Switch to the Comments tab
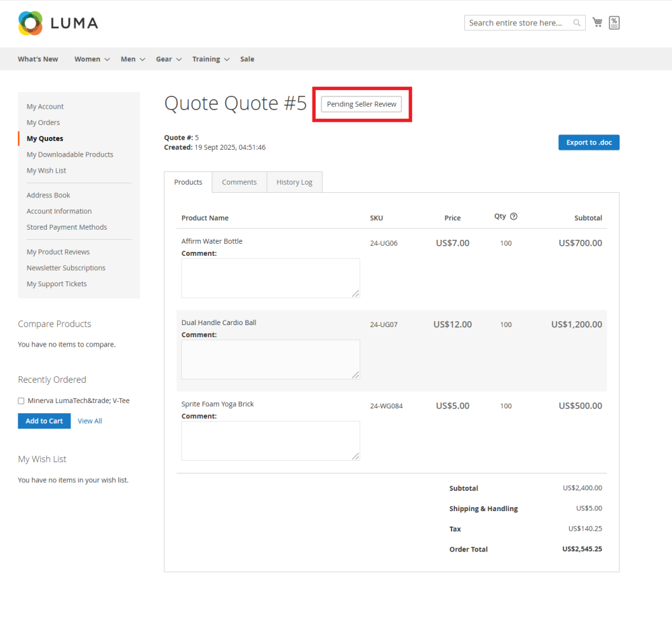The width and height of the screenshot is (672, 624). tap(239, 182)
